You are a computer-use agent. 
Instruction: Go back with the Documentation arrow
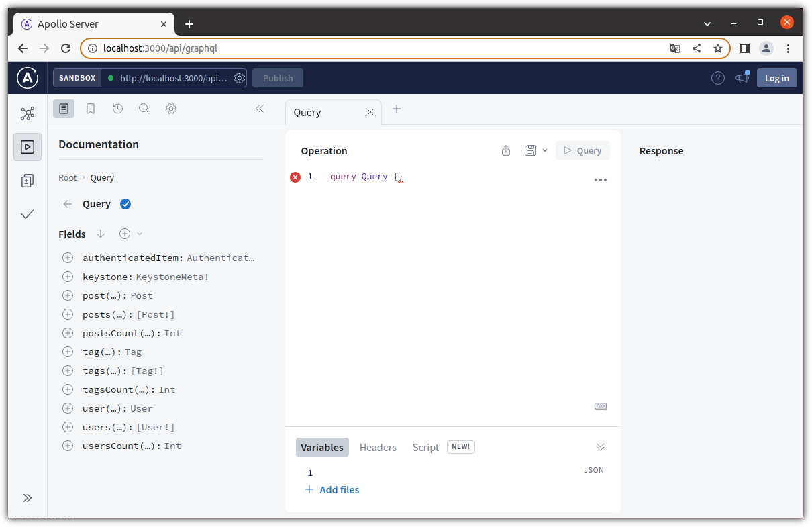[x=67, y=204]
